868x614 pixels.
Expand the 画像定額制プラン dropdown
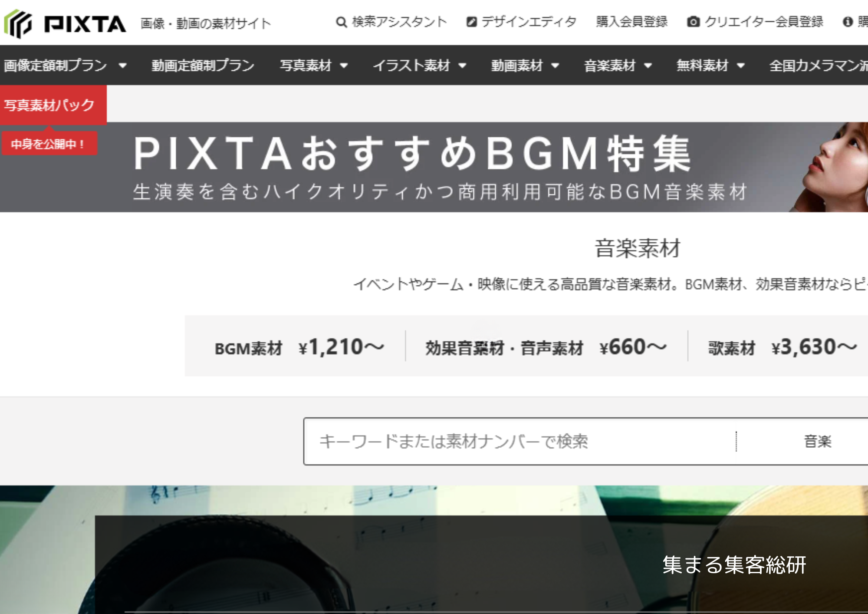coord(123,66)
